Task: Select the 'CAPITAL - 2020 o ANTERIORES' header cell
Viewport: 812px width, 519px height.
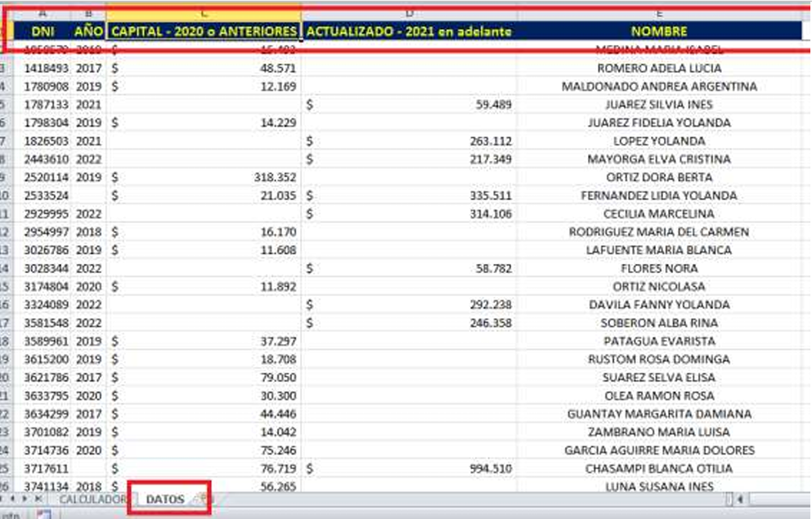Action: [x=204, y=31]
